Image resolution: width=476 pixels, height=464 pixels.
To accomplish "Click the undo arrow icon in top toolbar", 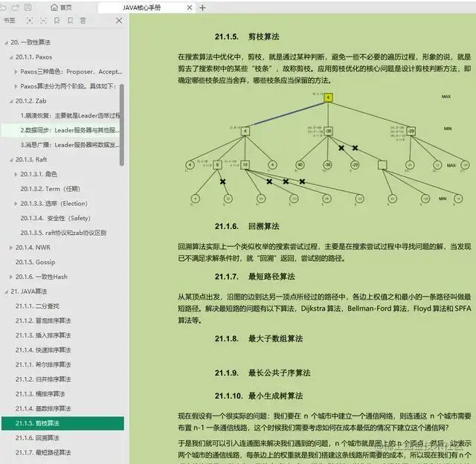I will point(3,7).
